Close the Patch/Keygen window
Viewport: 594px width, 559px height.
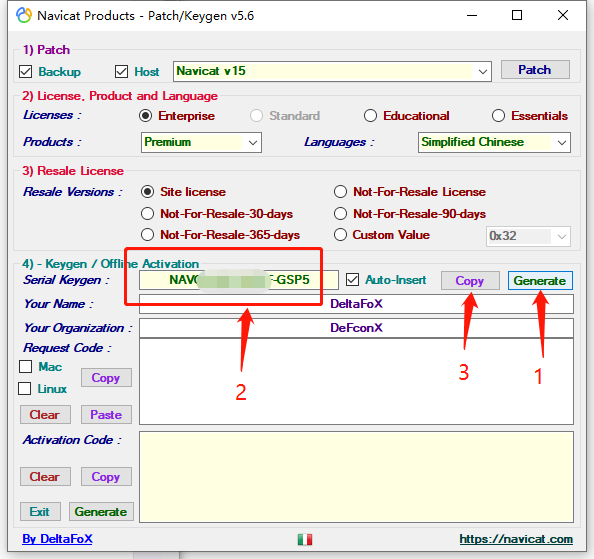tap(563, 16)
